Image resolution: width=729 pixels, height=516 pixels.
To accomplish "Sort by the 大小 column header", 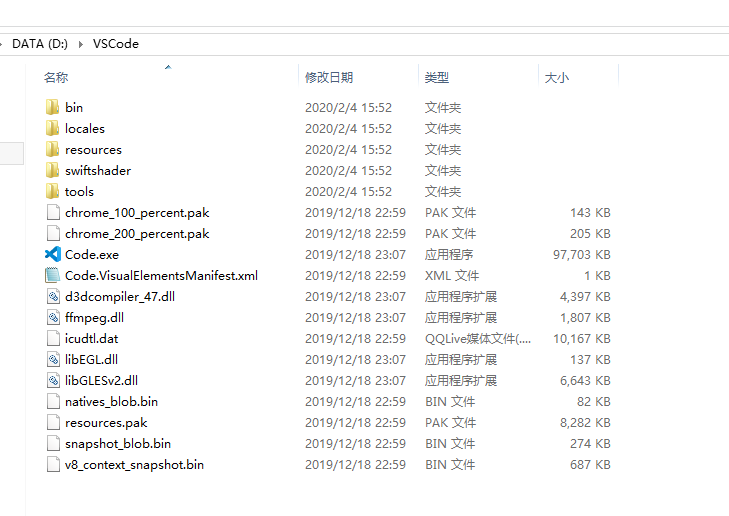I will click(557, 77).
